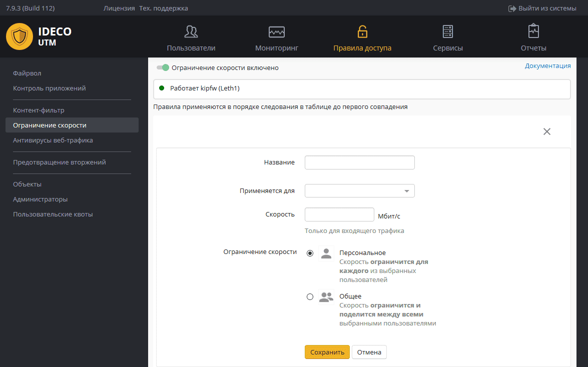Click the Выйти из системы logout icon
Screen dimensions: 588x367
(512, 8)
